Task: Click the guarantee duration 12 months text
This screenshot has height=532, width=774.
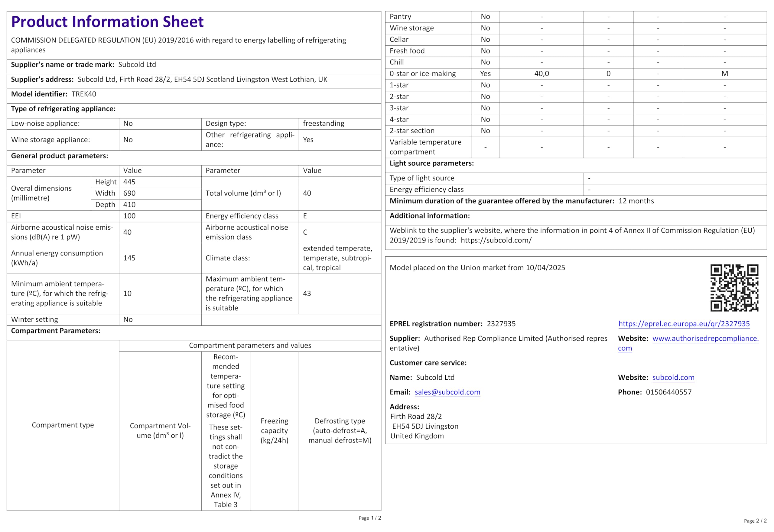Action: (x=636, y=201)
